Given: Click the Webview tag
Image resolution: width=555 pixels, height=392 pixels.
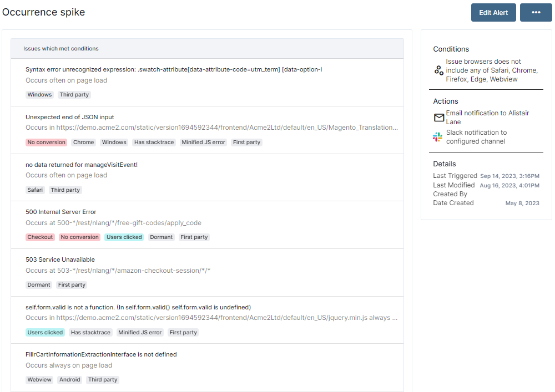Looking at the screenshot, I should (39, 380).
